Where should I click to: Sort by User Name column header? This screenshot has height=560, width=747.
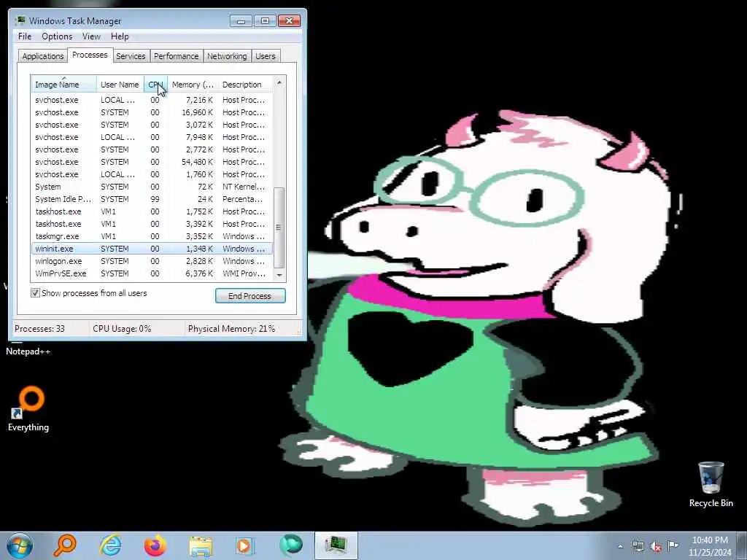click(120, 85)
